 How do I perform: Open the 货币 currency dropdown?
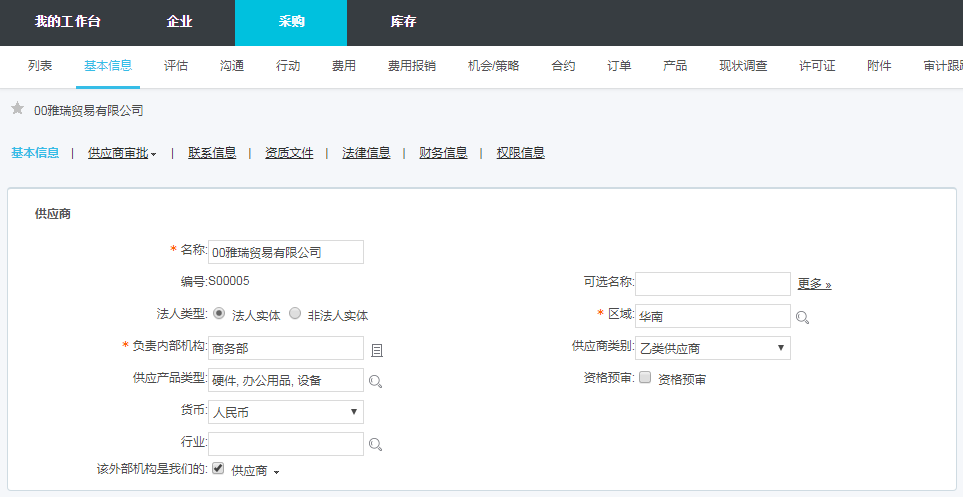[x=286, y=412]
